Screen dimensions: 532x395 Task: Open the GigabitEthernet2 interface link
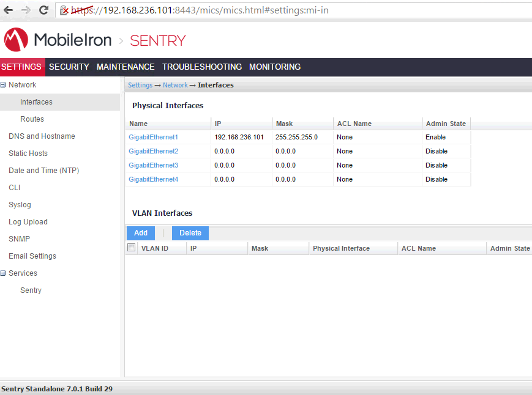[x=154, y=151]
